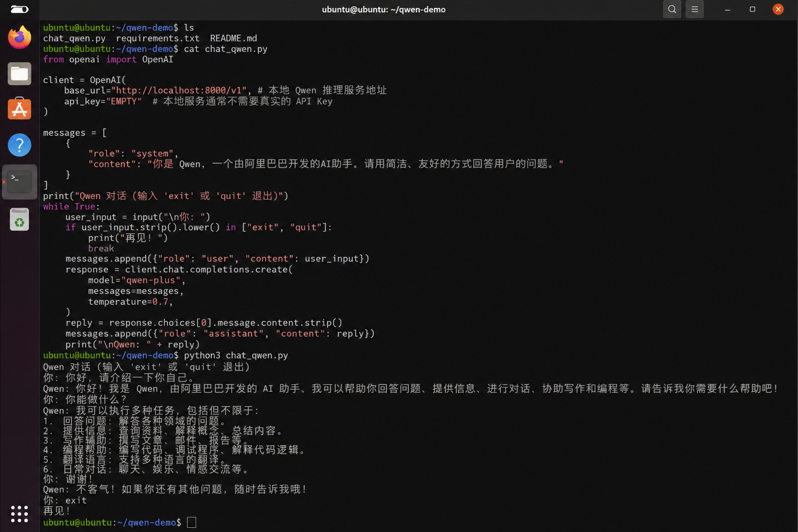This screenshot has width=798, height=532.
Task: Open the terminal hamburger menu
Action: (695, 9)
